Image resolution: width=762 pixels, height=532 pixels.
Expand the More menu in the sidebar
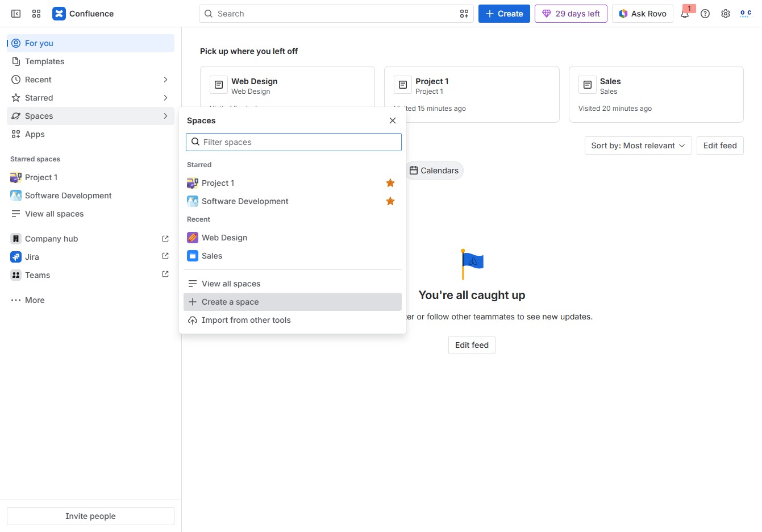90,300
